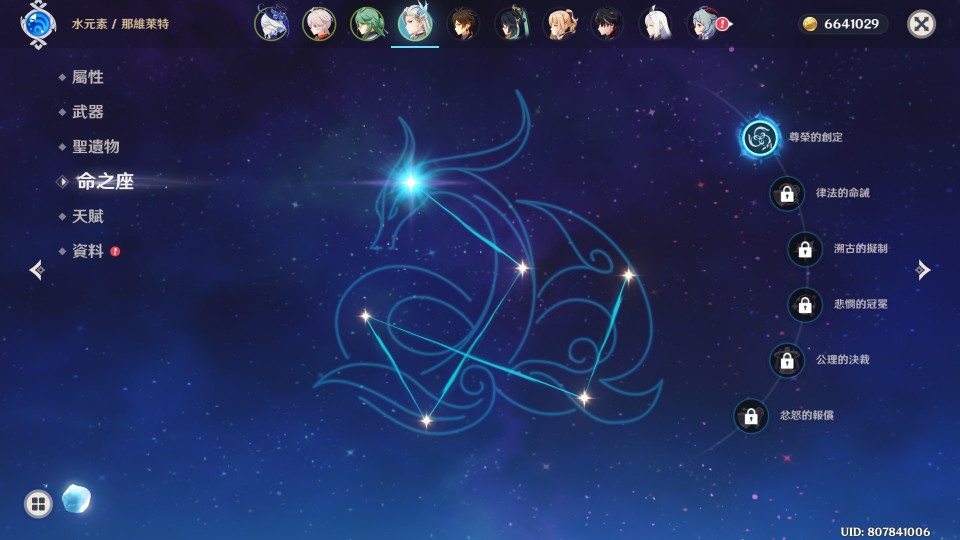Close the character screen with X
This screenshot has height=540, width=960.
pos(921,24)
